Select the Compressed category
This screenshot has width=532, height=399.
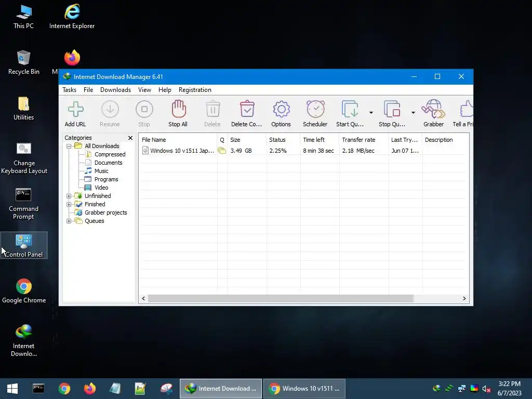(110, 154)
